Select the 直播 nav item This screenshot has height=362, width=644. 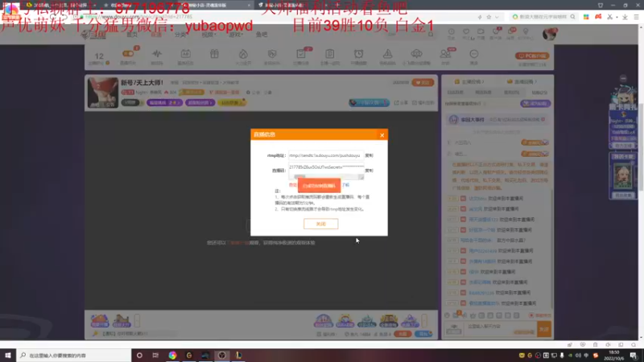pyautogui.click(x=156, y=35)
